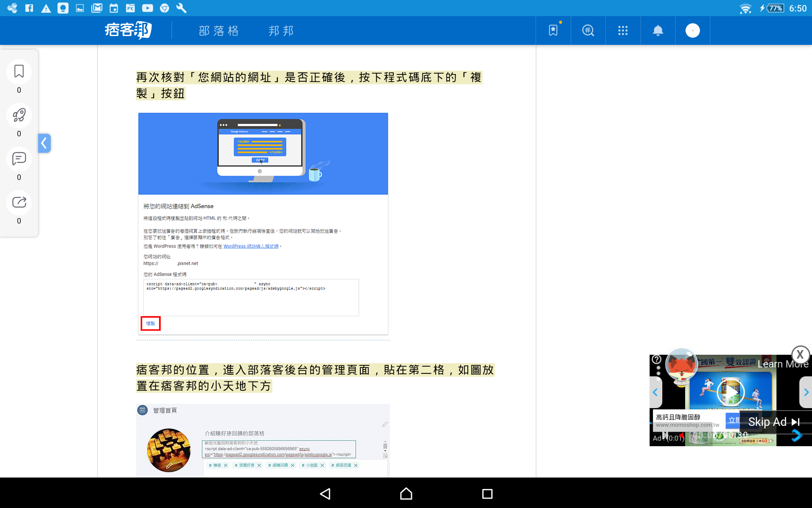Image resolution: width=812 pixels, height=508 pixels.
Task: Open the notification bell
Action: click(658, 30)
